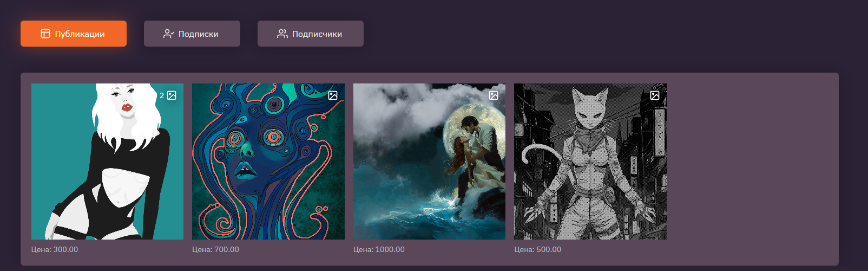This screenshot has height=271, width=868.
Task: Click the price label Цена: 1000.00
Action: pos(379,249)
